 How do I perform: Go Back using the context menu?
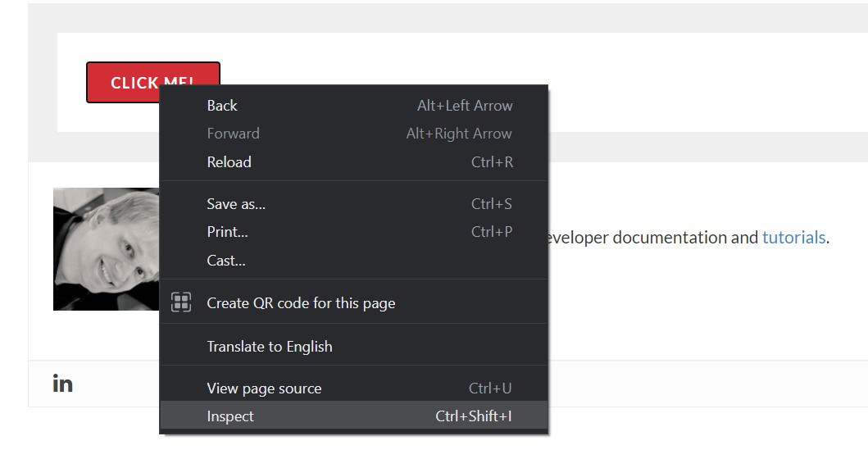[222, 106]
